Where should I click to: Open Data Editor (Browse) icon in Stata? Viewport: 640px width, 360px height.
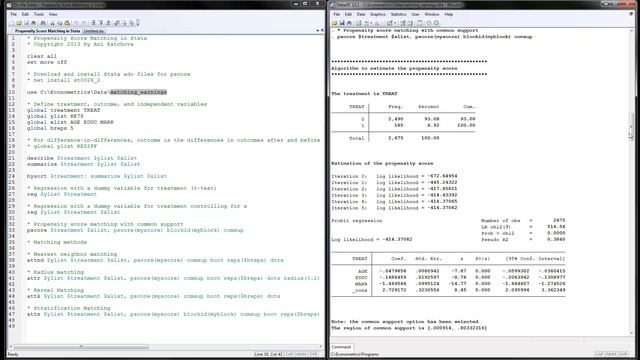pos(410,23)
